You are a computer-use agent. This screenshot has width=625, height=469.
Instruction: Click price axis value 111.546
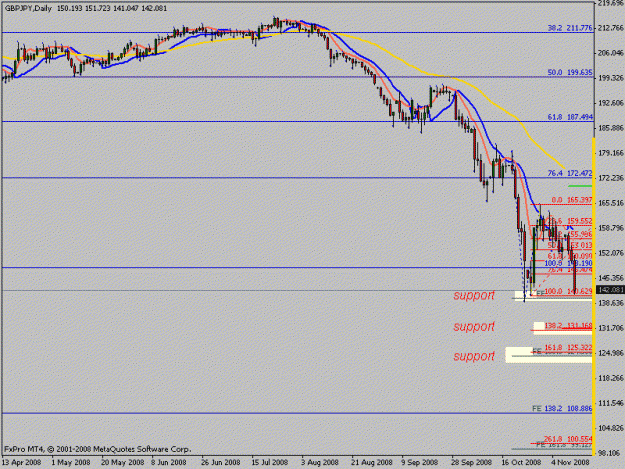click(x=611, y=403)
